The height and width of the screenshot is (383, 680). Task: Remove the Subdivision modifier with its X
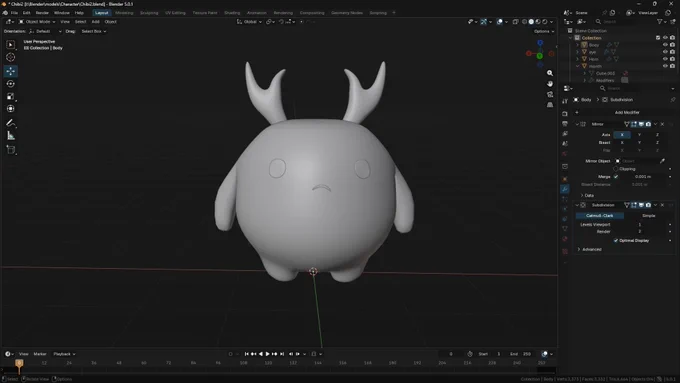[x=662, y=205]
